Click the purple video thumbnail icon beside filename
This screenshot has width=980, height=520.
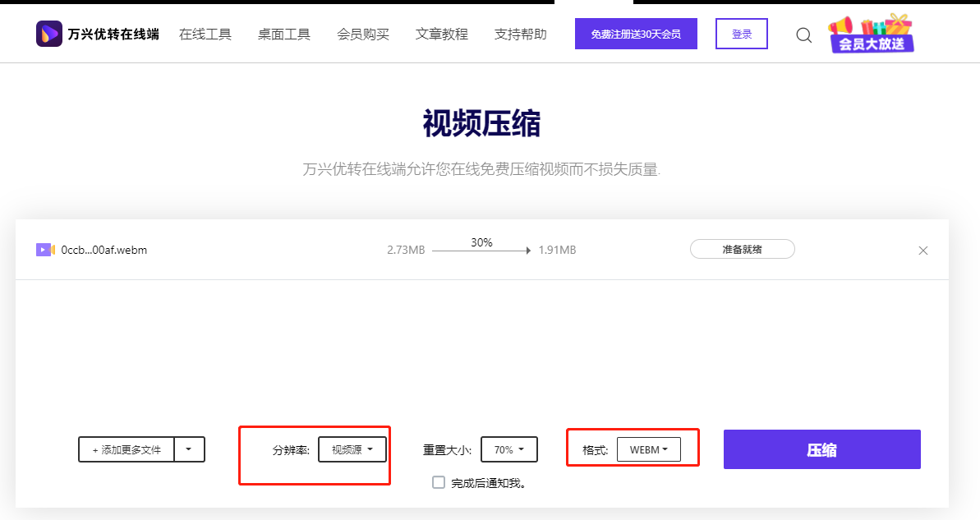(45, 249)
